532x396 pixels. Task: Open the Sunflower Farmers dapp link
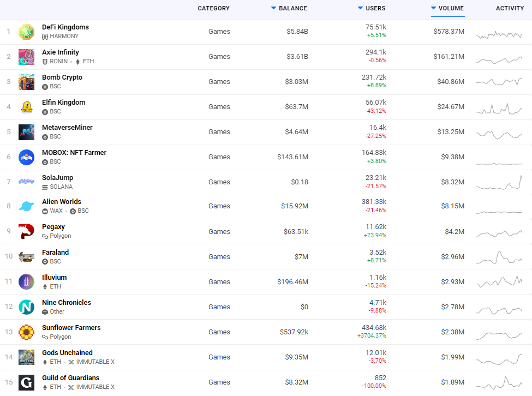pos(71,327)
